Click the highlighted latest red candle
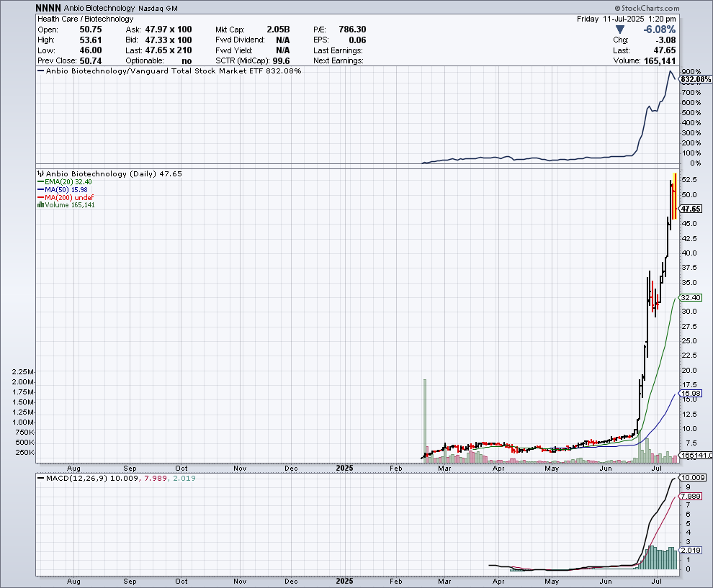The image size is (713, 588). coord(675,196)
